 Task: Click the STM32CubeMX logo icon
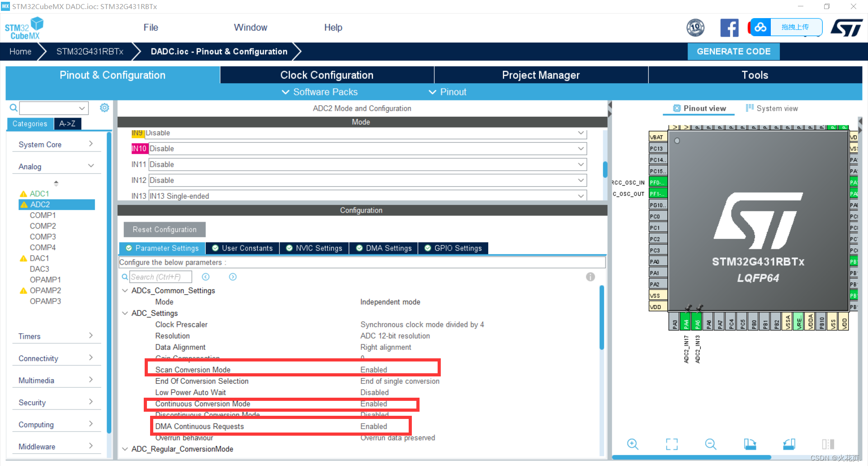[x=24, y=28]
